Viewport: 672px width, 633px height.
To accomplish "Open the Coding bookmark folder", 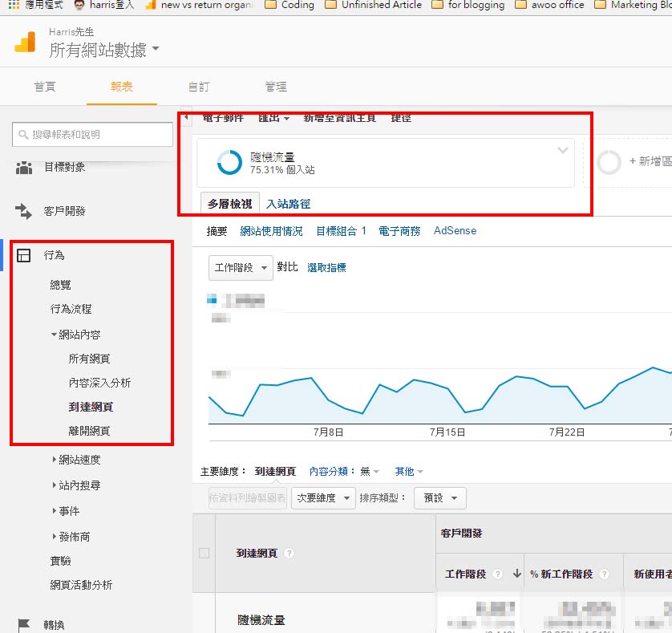I will click(289, 5).
